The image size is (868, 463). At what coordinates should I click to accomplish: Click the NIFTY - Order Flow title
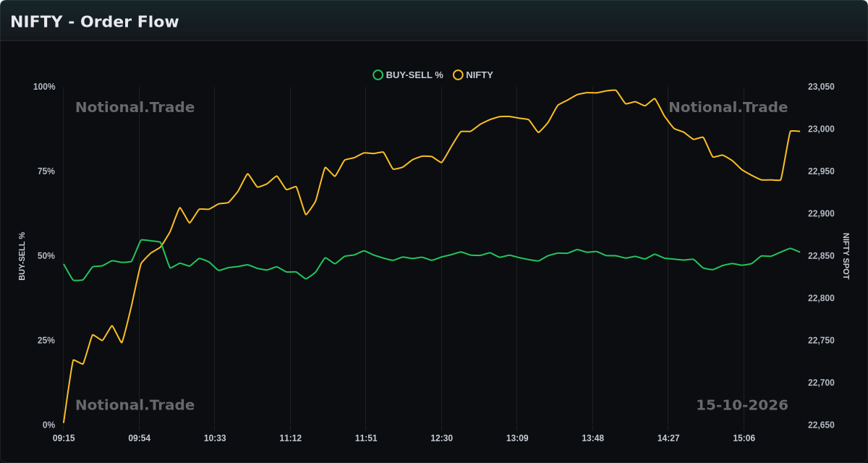point(95,22)
